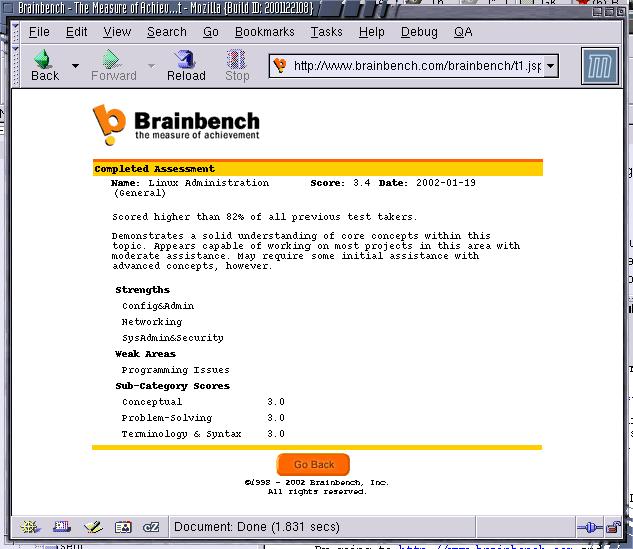
Task: Click the Conceptual sub-category row
Action: [203, 402]
